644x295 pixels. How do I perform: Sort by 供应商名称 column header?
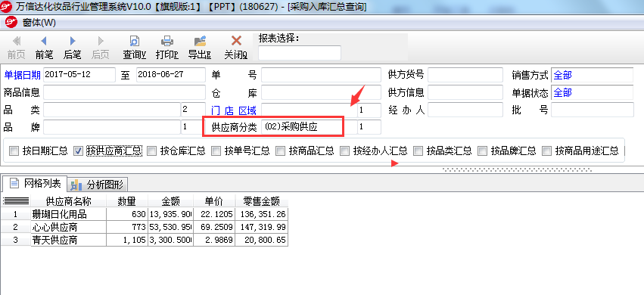point(68,201)
